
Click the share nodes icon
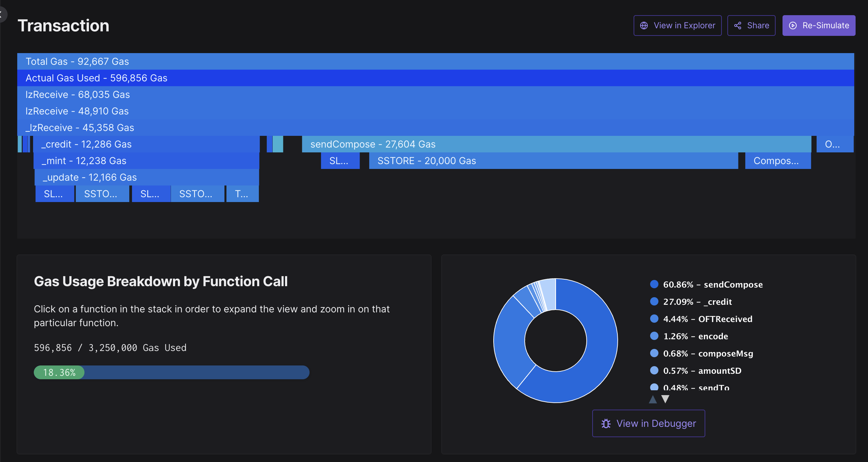coord(738,26)
